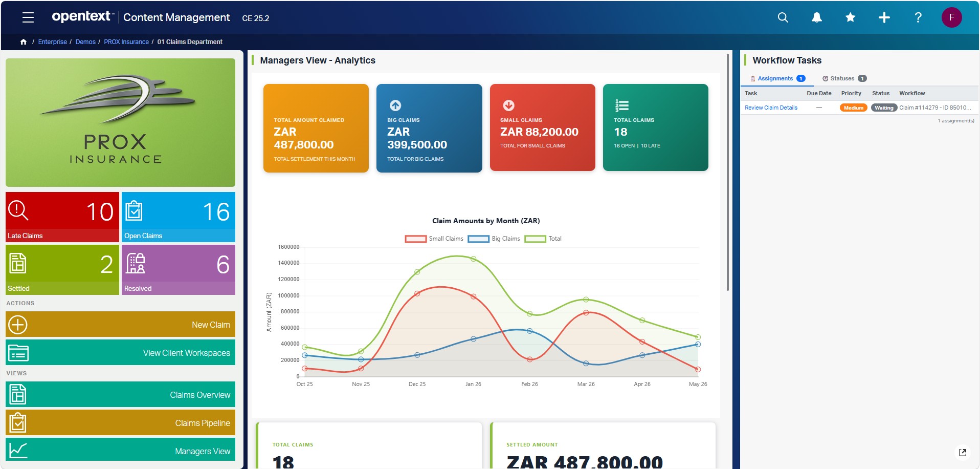
Task: Open the search magnifier in header
Action: (783, 17)
